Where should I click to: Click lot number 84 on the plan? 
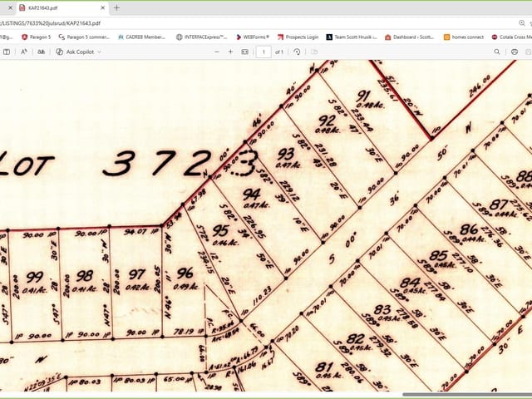[410, 283]
